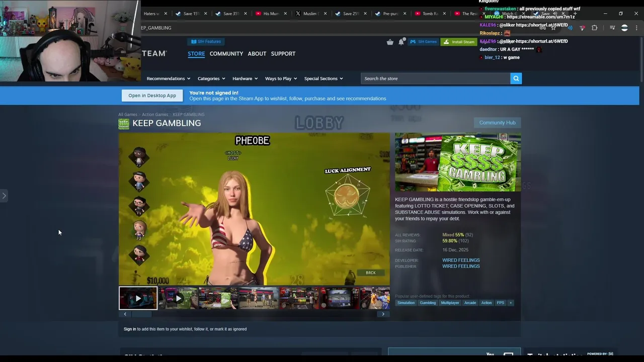Click Open in Desktop App
644x362 pixels.
(152, 96)
